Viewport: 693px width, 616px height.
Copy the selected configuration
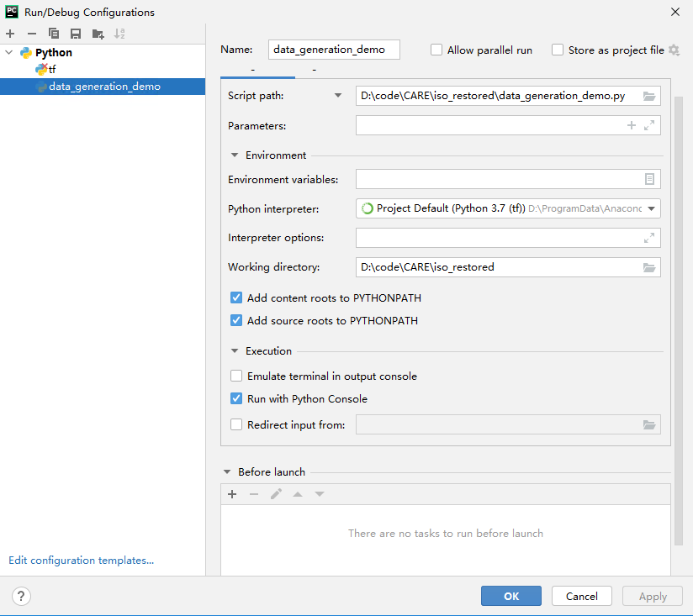(54, 34)
